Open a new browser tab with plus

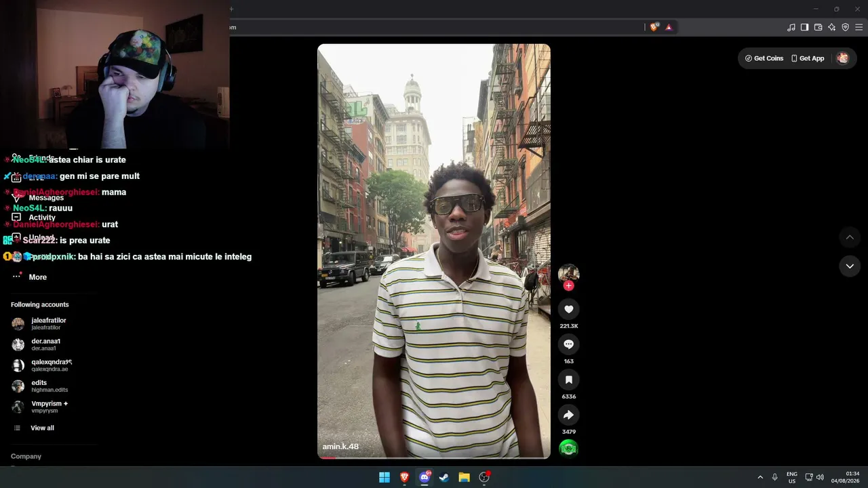click(231, 9)
